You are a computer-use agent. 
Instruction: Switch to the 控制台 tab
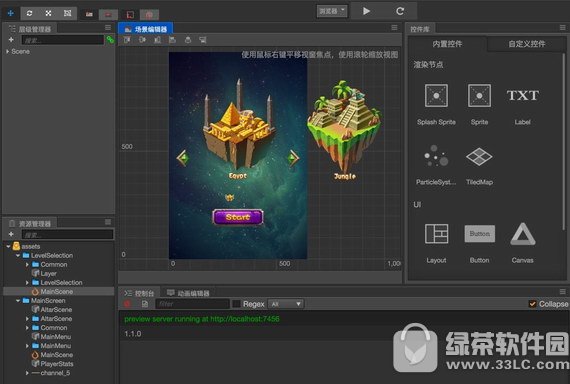pyautogui.click(x=139, y=293)
